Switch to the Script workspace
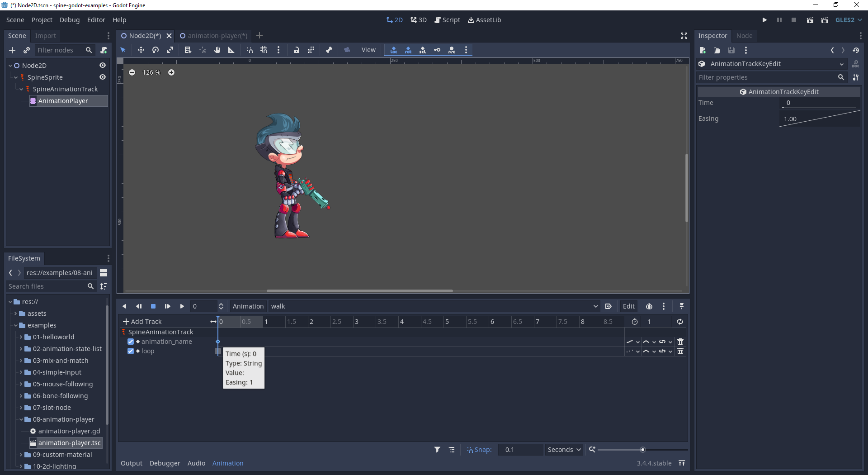 point(447,20)
